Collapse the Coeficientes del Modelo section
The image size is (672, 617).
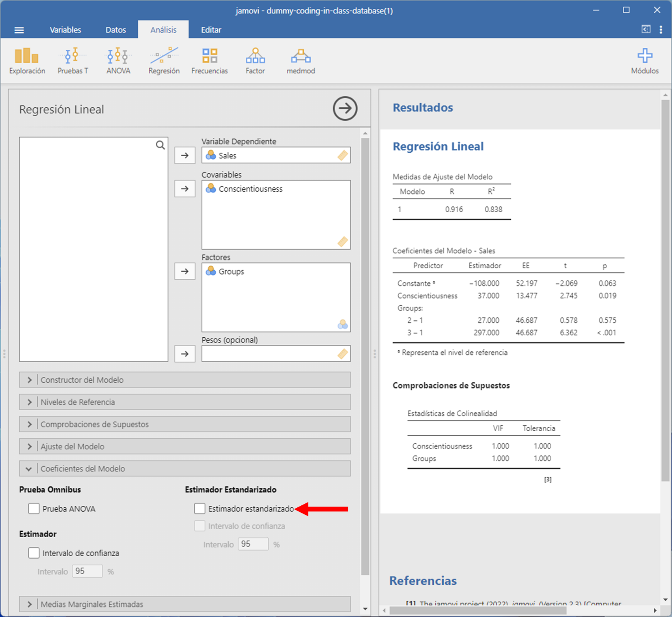pos(185,469)
